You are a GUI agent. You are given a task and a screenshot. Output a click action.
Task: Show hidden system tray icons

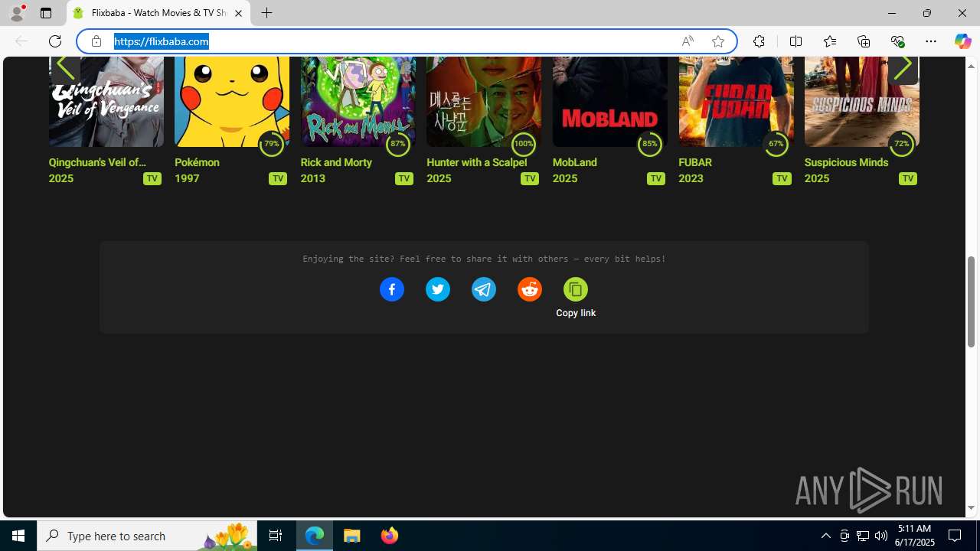825,536
